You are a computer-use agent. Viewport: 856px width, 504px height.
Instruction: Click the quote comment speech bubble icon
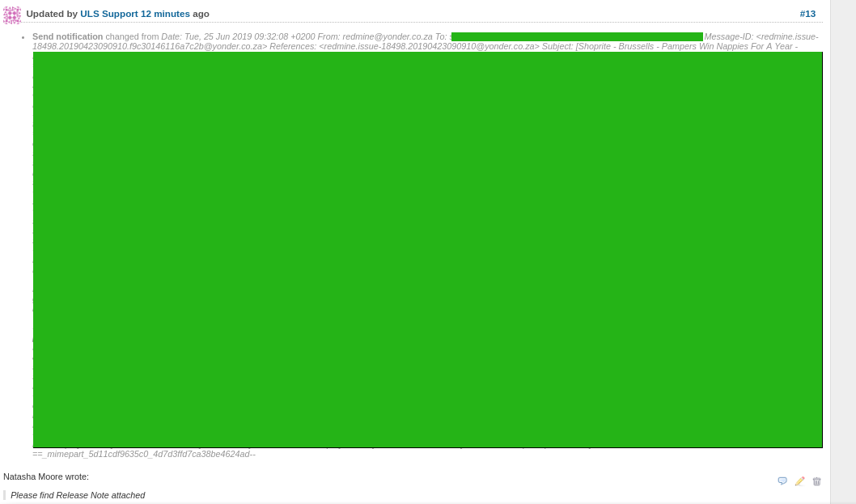tap(782, 481)
